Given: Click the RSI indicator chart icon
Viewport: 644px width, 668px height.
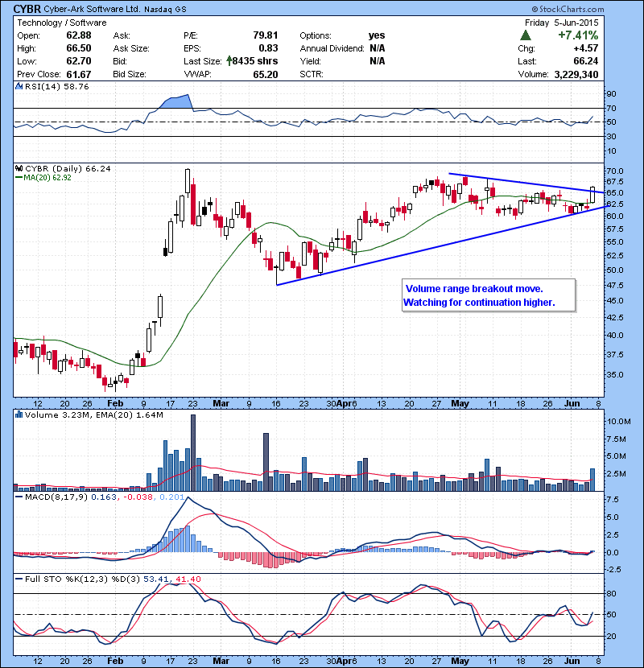Looking at the screenshot, I should pos(19,86).
